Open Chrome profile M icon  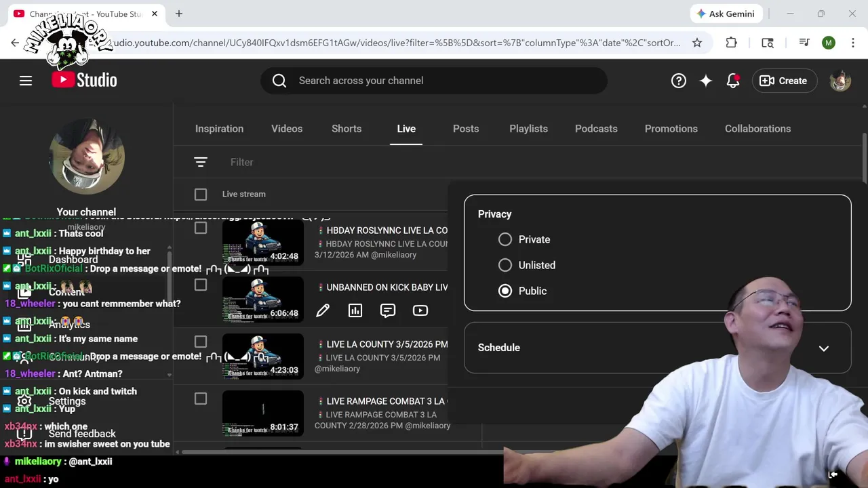[829, 43]
